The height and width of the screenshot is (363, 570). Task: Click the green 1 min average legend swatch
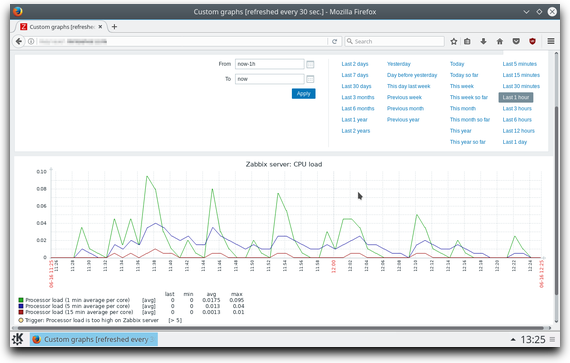click(x=21, y=300)
